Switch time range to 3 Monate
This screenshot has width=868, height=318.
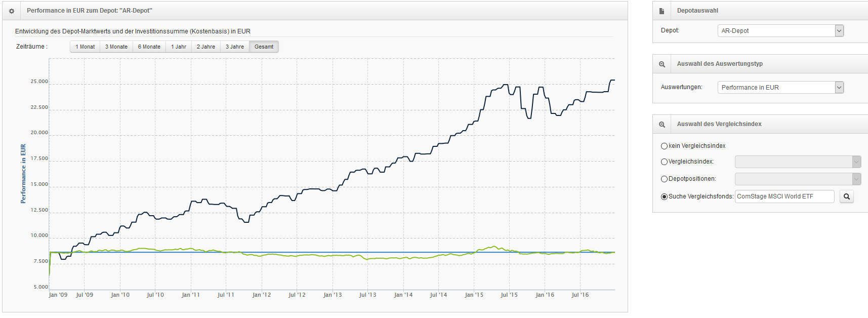pos(116,47)
